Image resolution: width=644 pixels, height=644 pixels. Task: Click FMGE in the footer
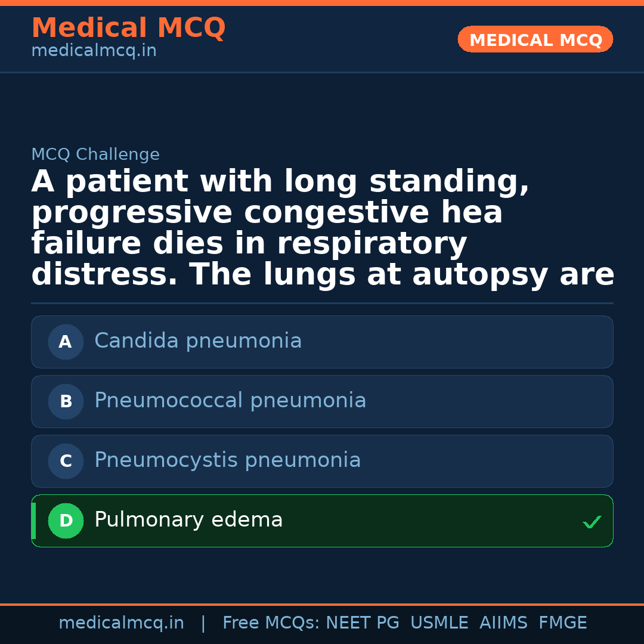[562, 623]
